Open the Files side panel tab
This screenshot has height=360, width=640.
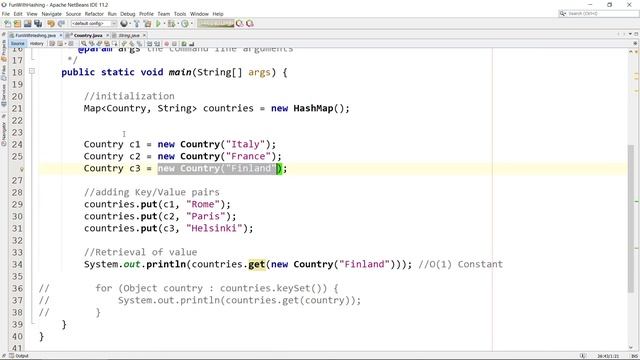coord(4,72)
